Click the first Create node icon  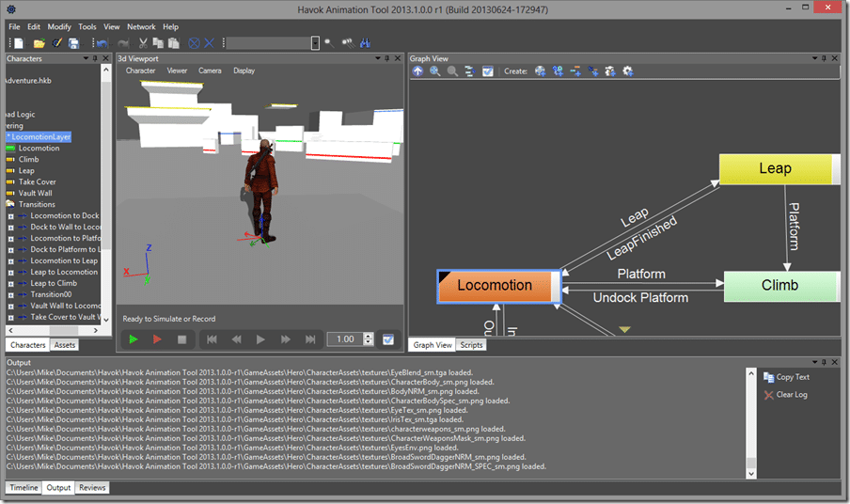(541, 71)
